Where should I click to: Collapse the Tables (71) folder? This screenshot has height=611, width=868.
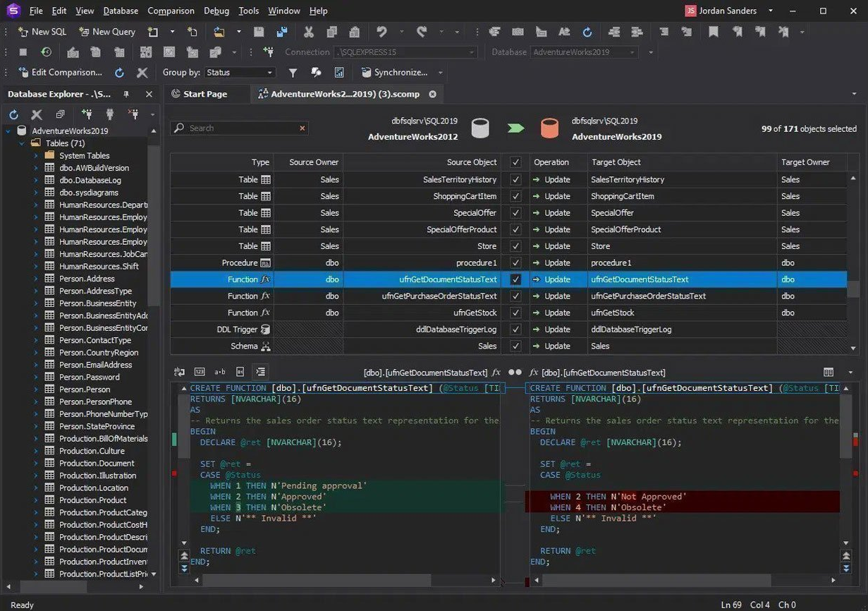(x=23, y=143)
